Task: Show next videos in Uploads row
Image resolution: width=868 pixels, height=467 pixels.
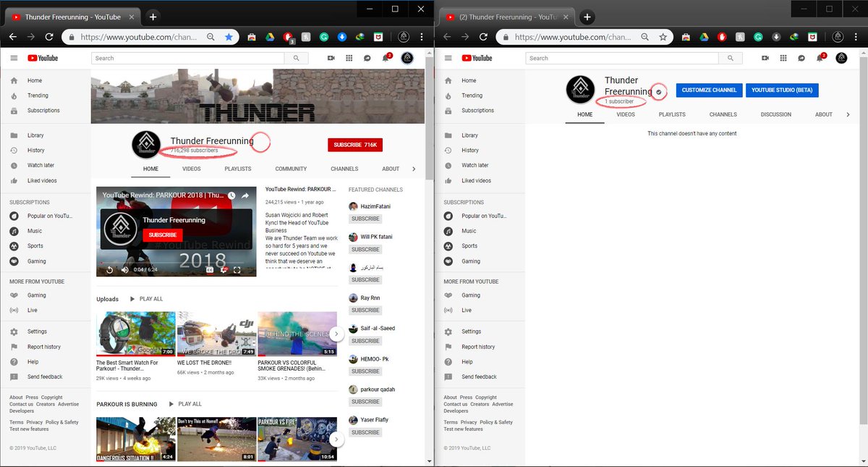Action: pyautogui.click(x=336, y=335)
